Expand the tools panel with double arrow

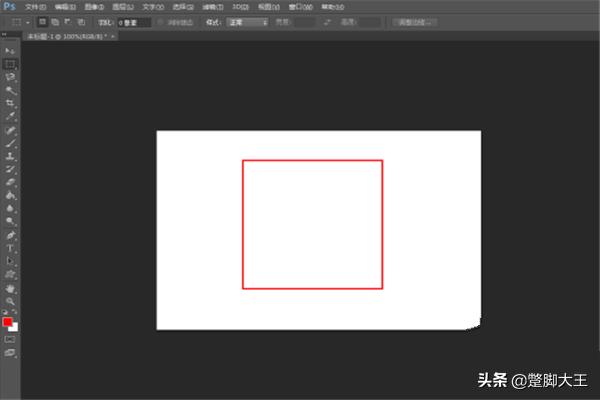tap(4, 35)
